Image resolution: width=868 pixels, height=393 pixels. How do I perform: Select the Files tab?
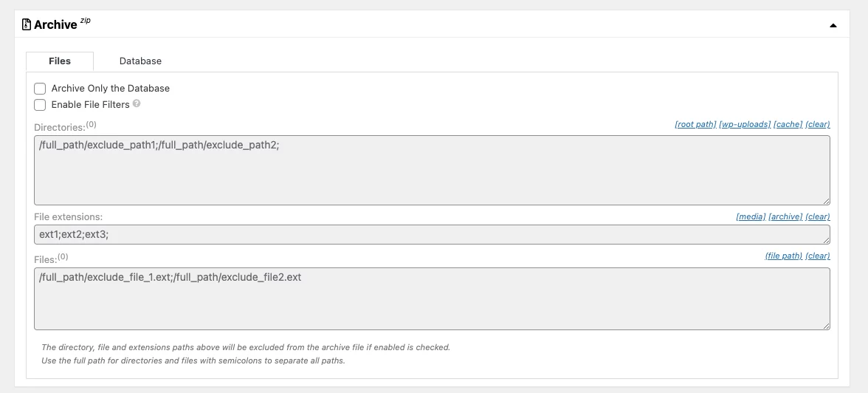[60, 61]
